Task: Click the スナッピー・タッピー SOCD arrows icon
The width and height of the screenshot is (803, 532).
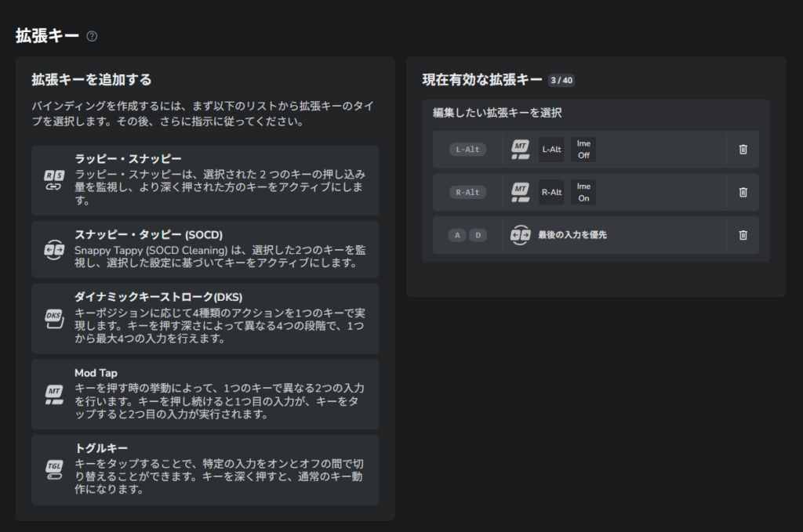Action: click(53, 249)
